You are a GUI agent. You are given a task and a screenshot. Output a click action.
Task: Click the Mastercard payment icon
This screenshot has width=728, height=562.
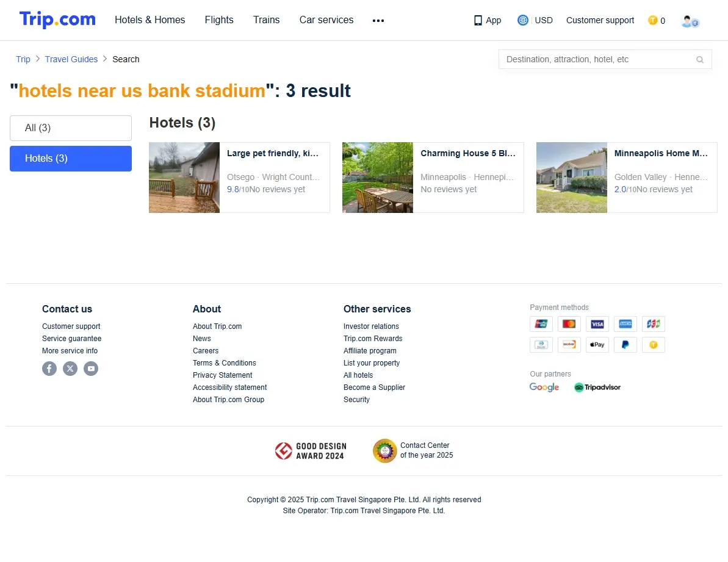click(x=569, y=324)
